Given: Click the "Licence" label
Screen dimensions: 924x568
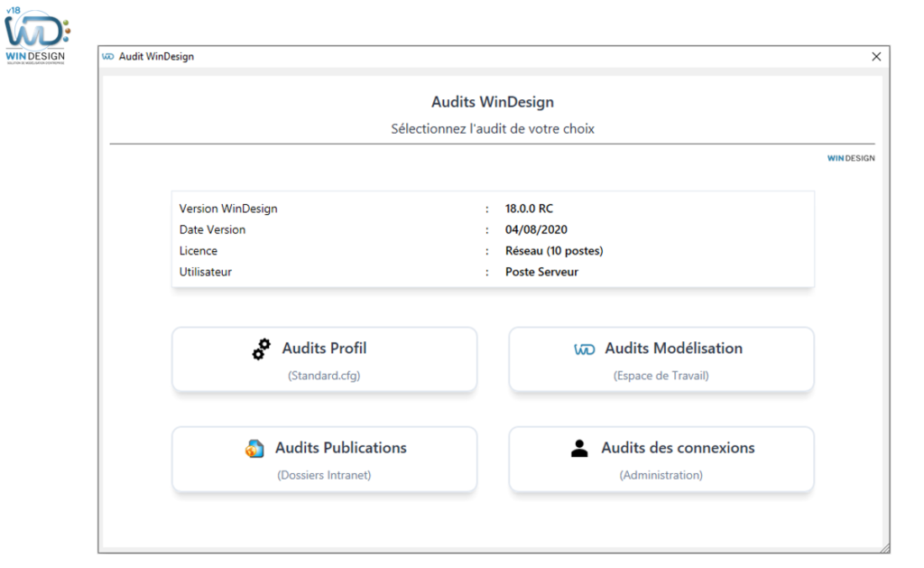Looking at the screenshot, I should pos(198,251).
